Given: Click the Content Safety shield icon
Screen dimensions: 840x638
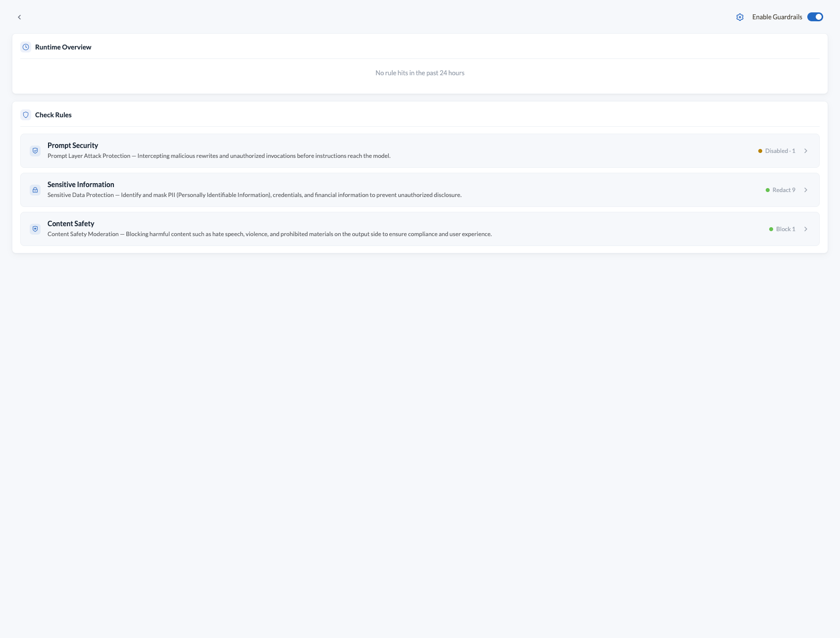Looking at the screenshot, I should 35,229.
